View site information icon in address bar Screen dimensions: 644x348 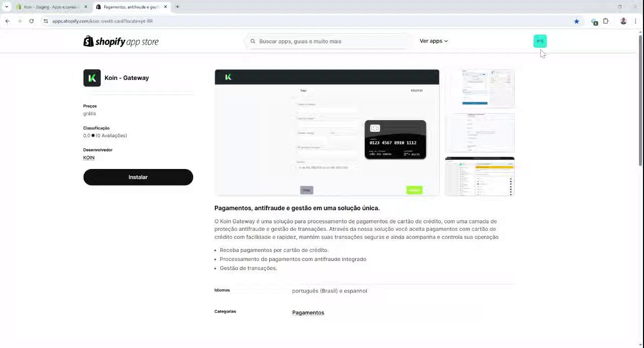click(x=45, y=21)
